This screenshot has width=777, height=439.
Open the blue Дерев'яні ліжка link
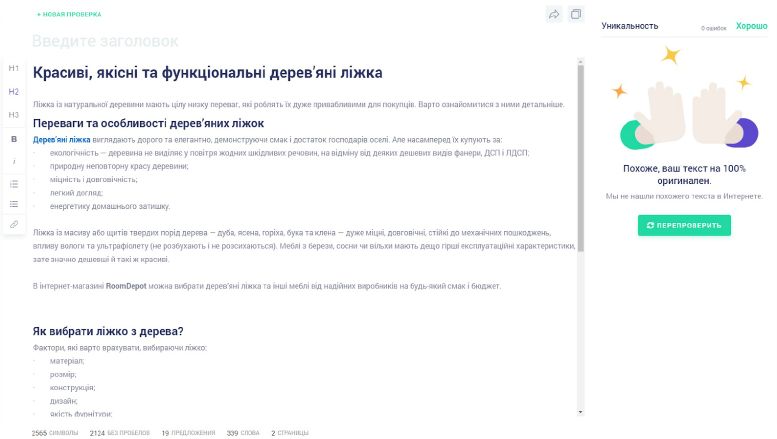point(61,140)
